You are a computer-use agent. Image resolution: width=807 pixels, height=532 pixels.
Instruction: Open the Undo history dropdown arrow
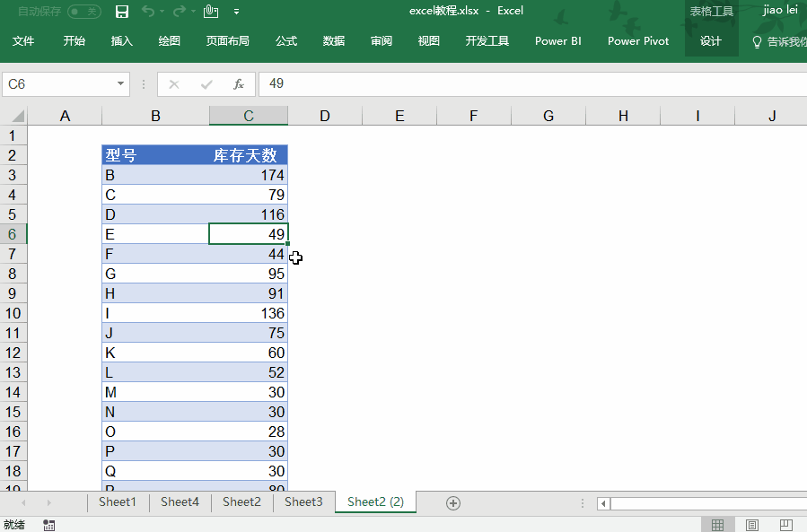tap(162, 12)
